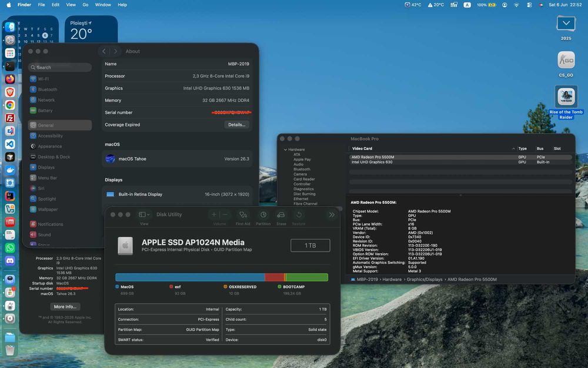Image resolution: width=588 pixels, height=368 pixels.
Task: Click the green BOOTCAMP partition segment
Action: [x=307, y=277]
